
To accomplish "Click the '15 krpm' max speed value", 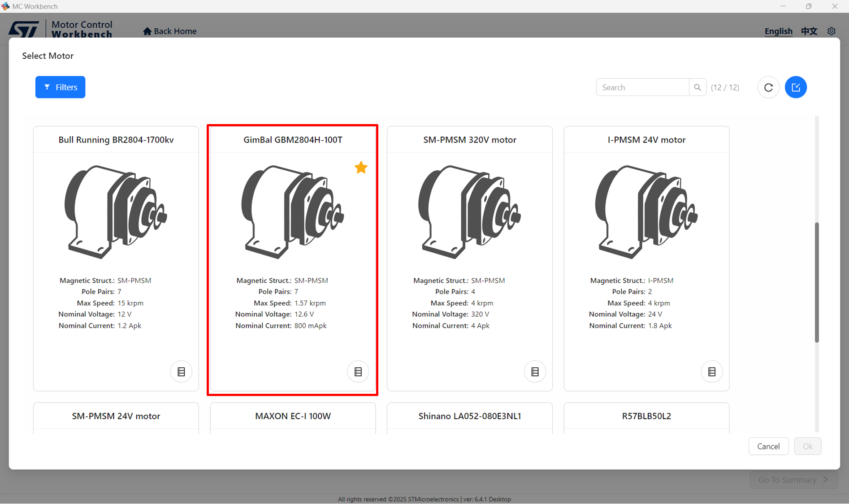I will (x=130, y=303).
